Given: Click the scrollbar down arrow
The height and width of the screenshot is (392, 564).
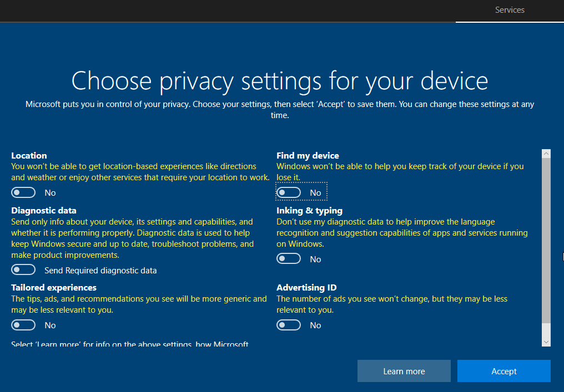Looking at the screenshot, I should pos(546,342).
